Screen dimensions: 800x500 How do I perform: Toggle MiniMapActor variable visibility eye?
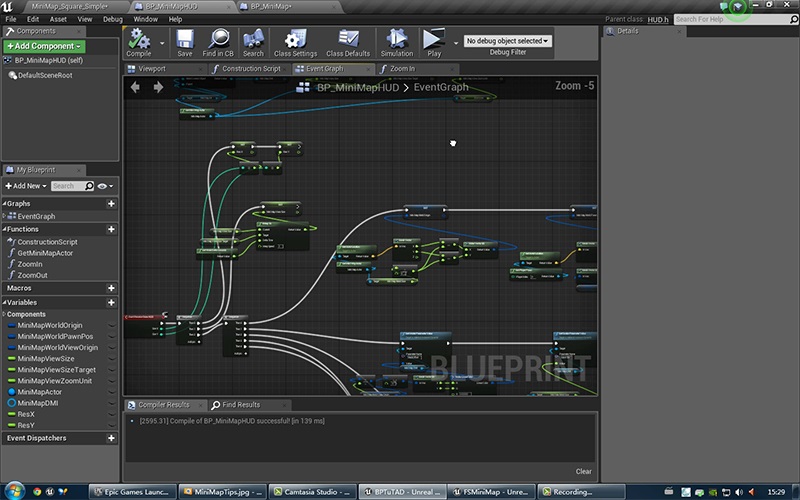(111, 392)
